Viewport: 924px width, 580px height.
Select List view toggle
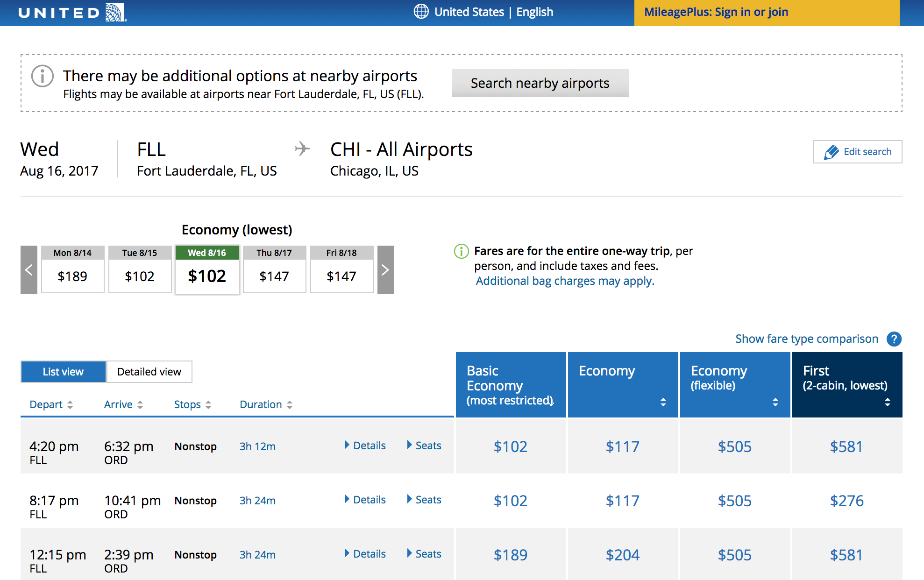click(63, 372)
